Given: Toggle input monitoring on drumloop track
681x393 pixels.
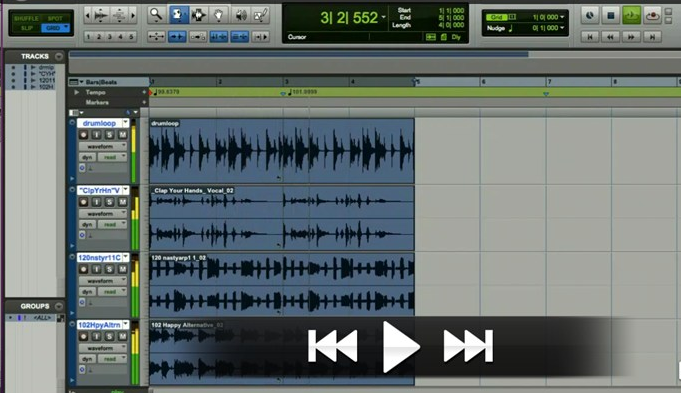Looking at the screenshot, I should click(x=96, y=135).
